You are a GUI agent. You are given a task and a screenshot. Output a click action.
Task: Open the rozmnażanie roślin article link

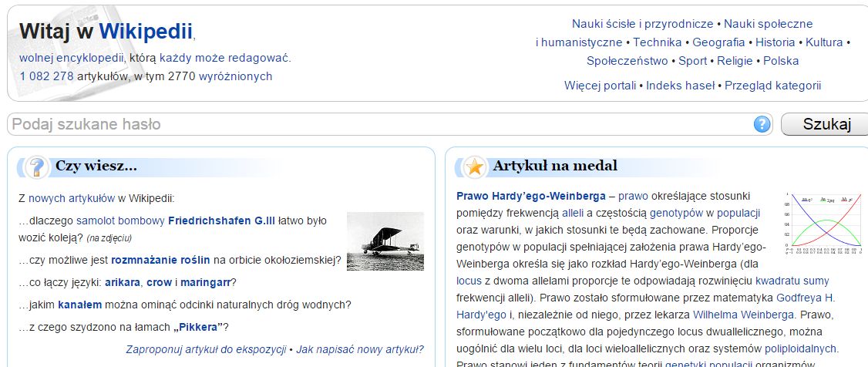160,260
